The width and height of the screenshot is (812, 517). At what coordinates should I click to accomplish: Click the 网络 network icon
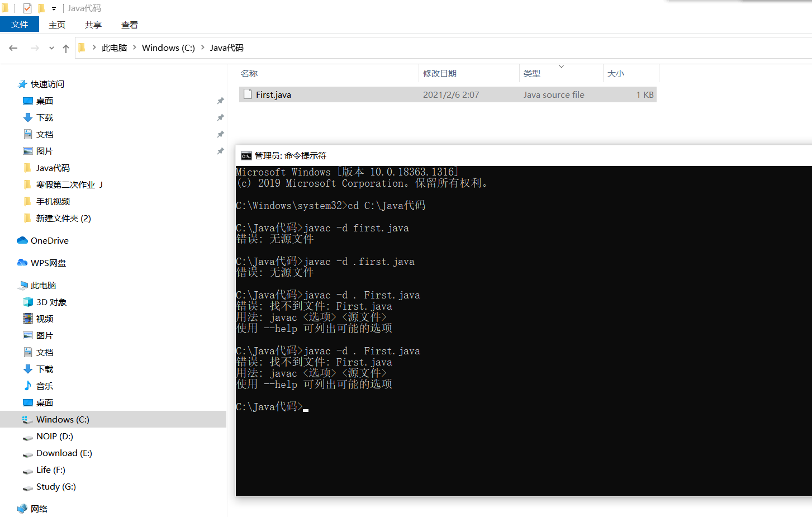pos(22,509)
